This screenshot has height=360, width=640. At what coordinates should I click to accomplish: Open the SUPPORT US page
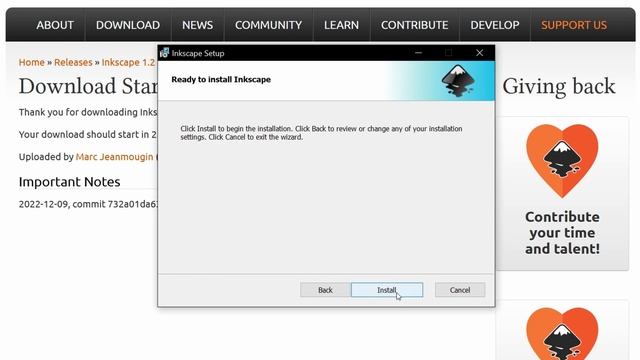[574, 25]
